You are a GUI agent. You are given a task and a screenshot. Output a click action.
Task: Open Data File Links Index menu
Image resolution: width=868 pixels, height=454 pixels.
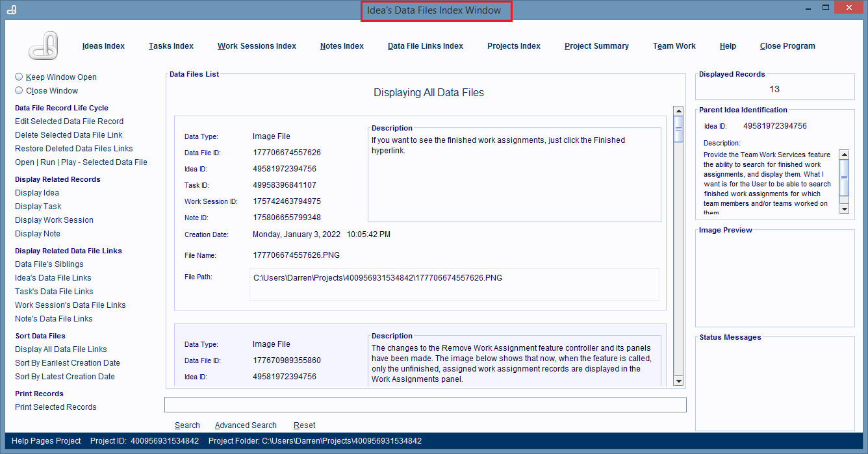tap(426, 46)
